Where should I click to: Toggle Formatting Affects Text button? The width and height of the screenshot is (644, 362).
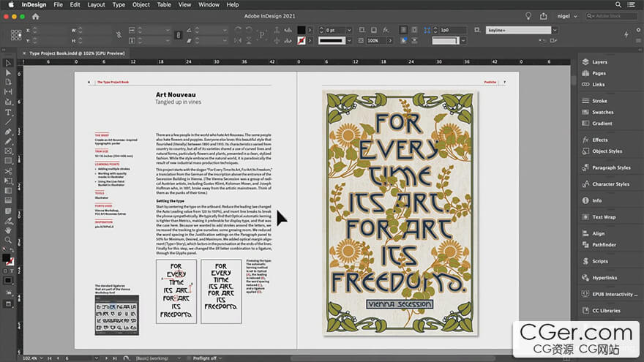[x=12, y=271]
